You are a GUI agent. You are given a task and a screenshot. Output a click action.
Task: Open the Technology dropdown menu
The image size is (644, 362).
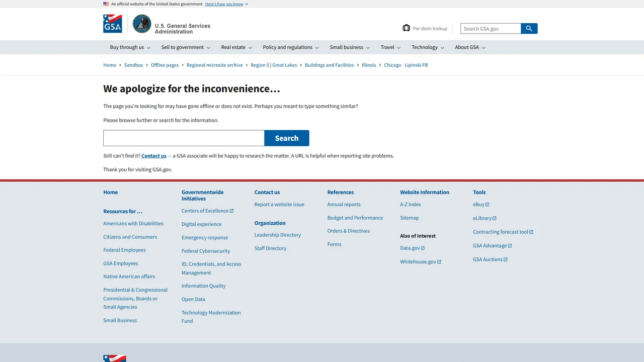click(x=428, y=47)
